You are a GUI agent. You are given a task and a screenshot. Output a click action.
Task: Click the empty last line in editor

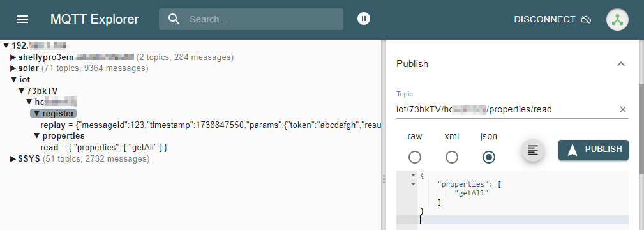click(523, 220)
